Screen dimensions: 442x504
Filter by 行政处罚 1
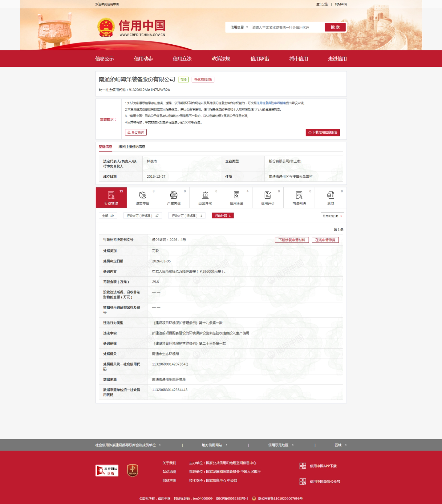coord(223,216)
